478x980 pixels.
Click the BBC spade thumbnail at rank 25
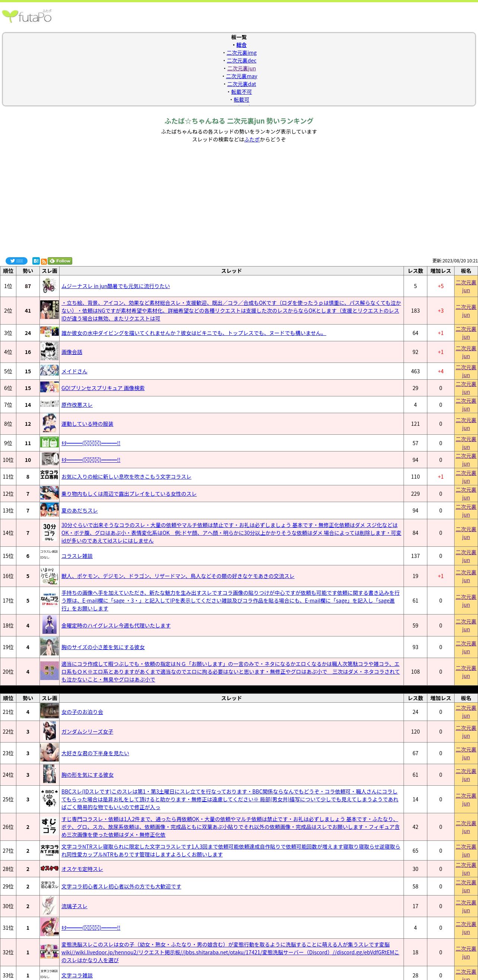pyautogui.click(x=50, y=799)
